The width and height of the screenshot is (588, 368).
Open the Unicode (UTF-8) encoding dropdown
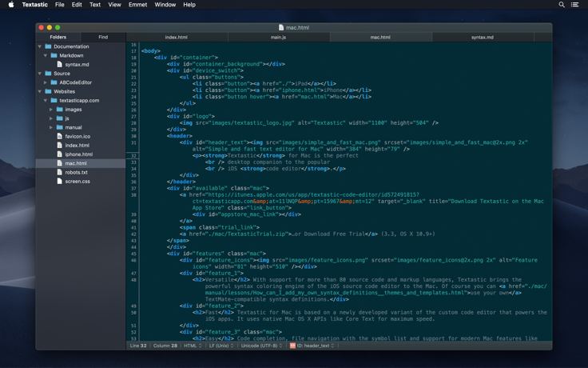pos(261,346)
